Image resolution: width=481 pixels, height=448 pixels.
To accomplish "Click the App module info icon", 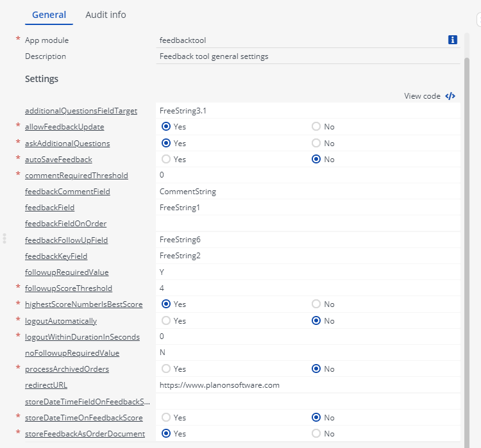I will pyautogui.click(x=453, y=40).
